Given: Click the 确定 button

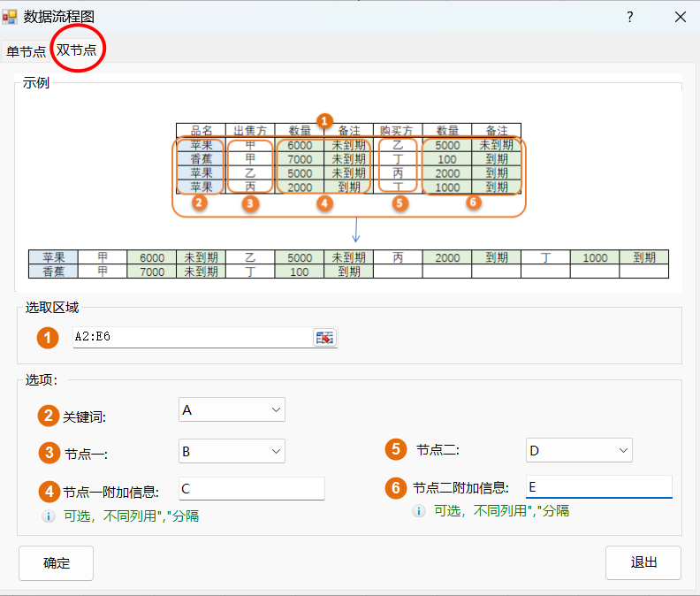Looking at the screenshot, I should [57, 563].
